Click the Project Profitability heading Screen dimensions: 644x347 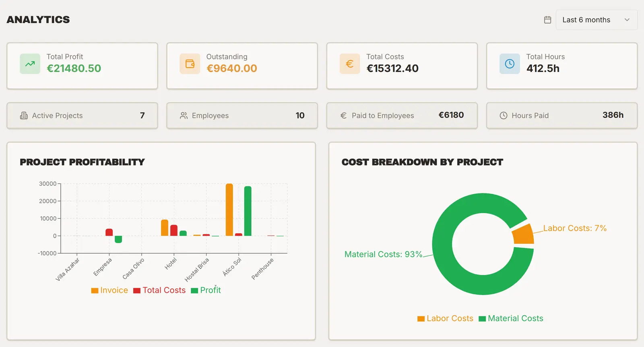click(x=82, y=162)
